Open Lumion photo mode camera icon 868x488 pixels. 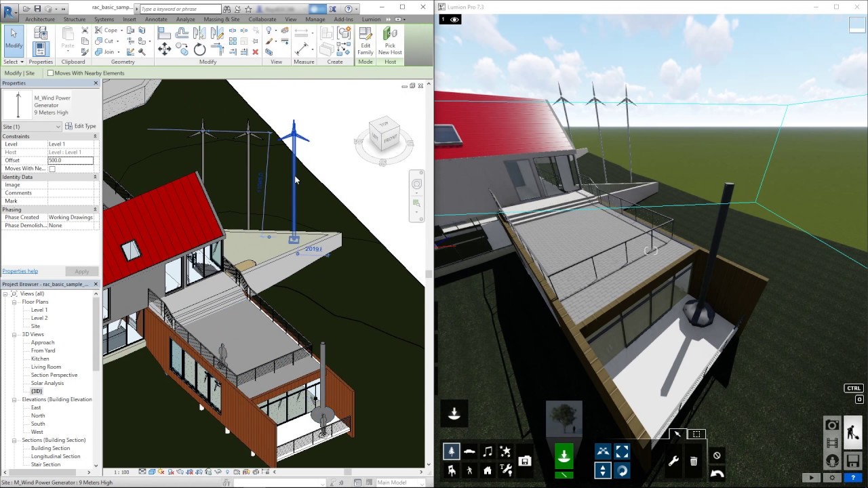[x=832, y=425]
